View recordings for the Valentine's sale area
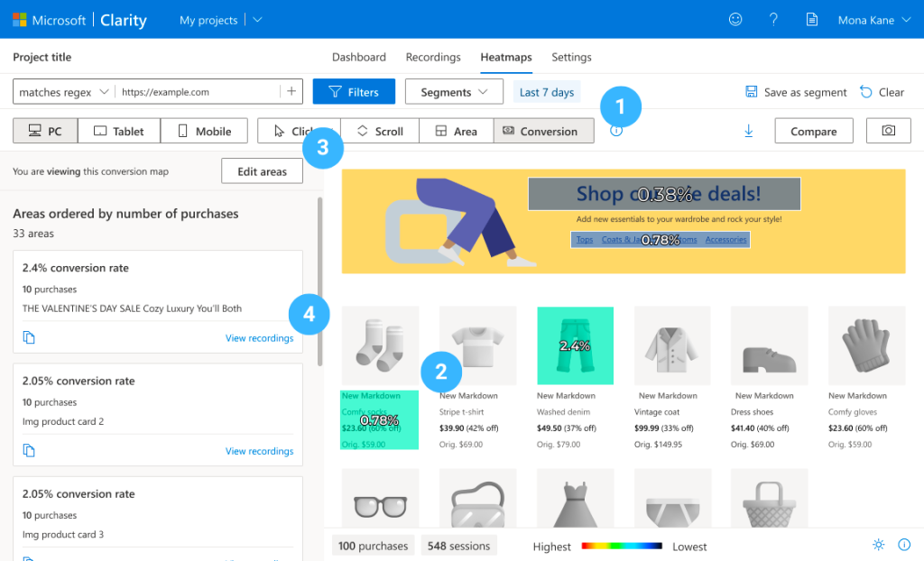The image size is (924, 561). tap(259, 337)
